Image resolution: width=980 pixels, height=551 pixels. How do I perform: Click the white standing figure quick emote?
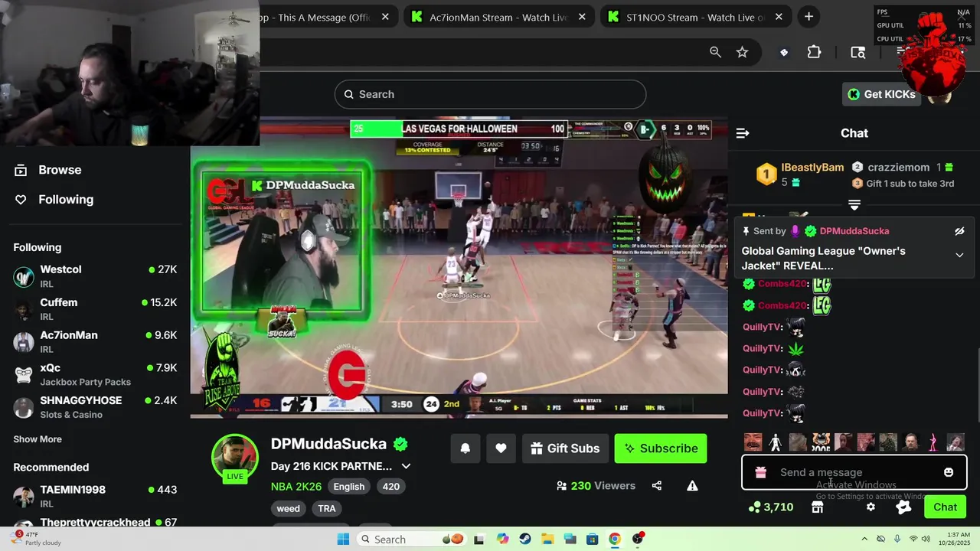pyautogui.click(x=776, y=442)
